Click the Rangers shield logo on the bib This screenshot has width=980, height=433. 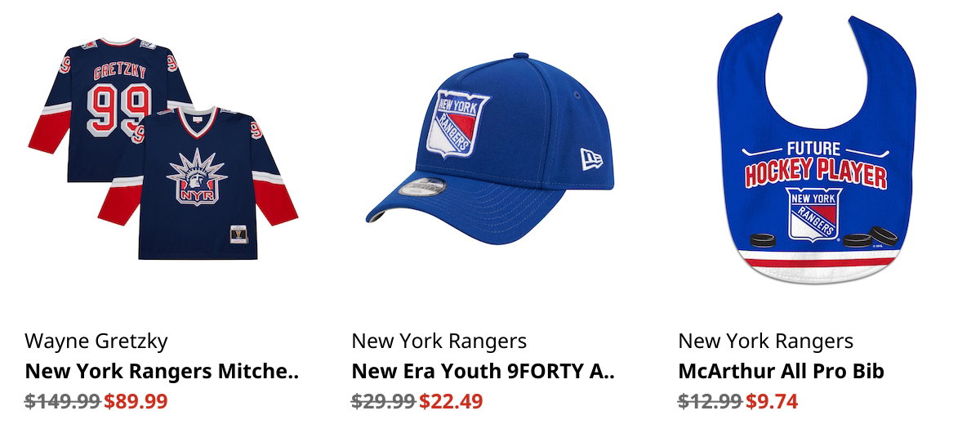(814, 215)
